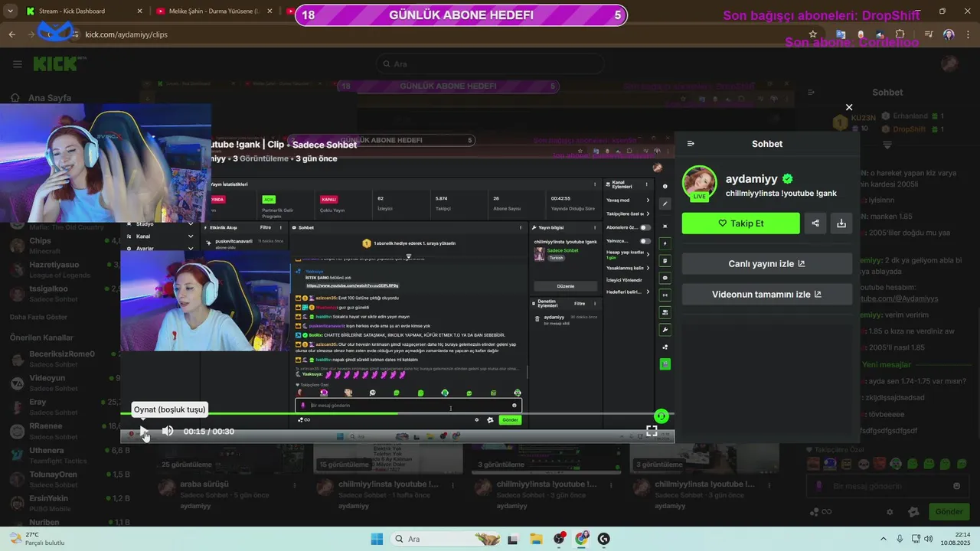
Task: Expand the chat leaderboard arrow
Action: point(887,145)
